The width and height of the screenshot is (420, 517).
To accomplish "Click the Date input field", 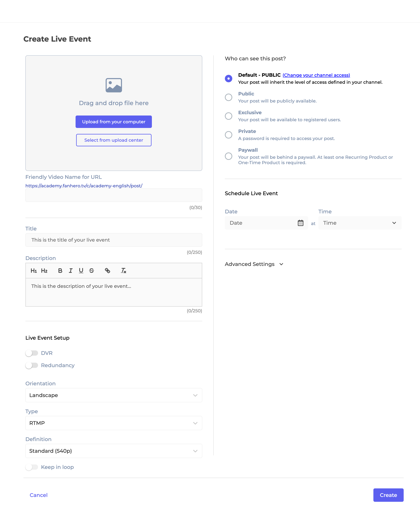I will pos(266,223).
